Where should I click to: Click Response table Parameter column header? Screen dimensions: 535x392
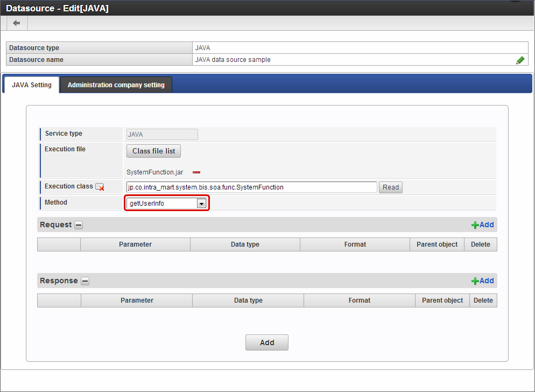coord(137,300)
